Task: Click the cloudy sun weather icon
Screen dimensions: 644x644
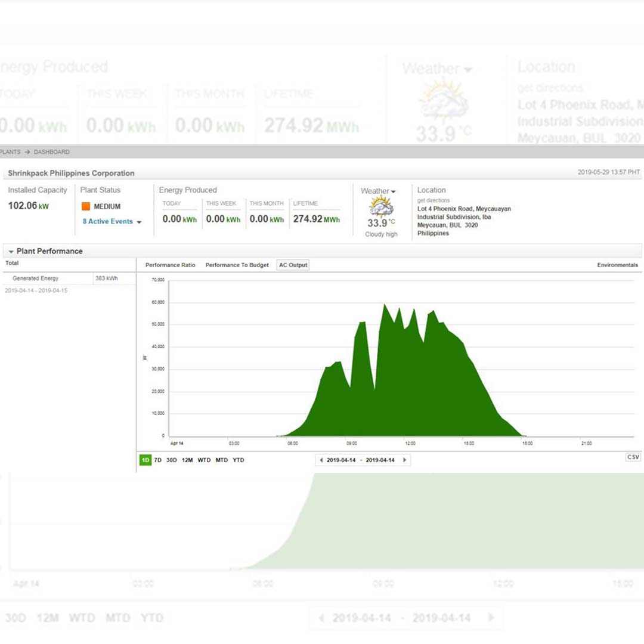Action: pos(382,206)
